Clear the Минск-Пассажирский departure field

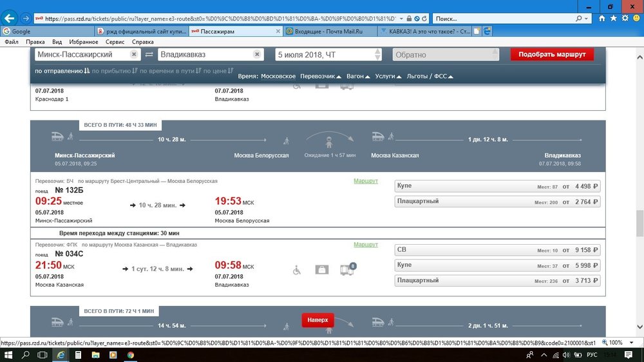point(134,55)
